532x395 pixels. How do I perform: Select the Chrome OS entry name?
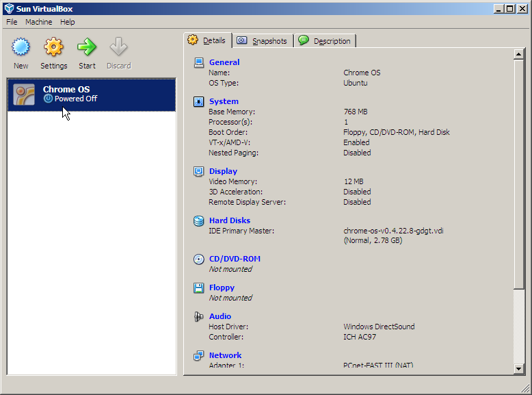(66, 89)
